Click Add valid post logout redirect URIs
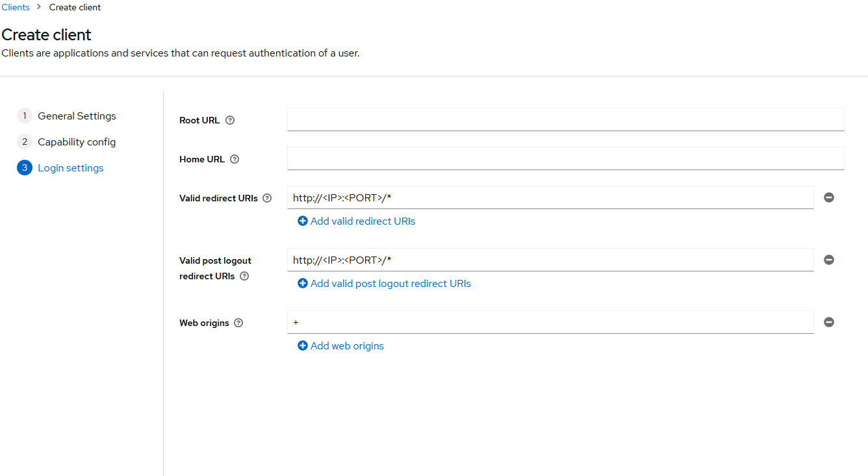The height and width of the screenshot is (476, 868). [384, 283]
